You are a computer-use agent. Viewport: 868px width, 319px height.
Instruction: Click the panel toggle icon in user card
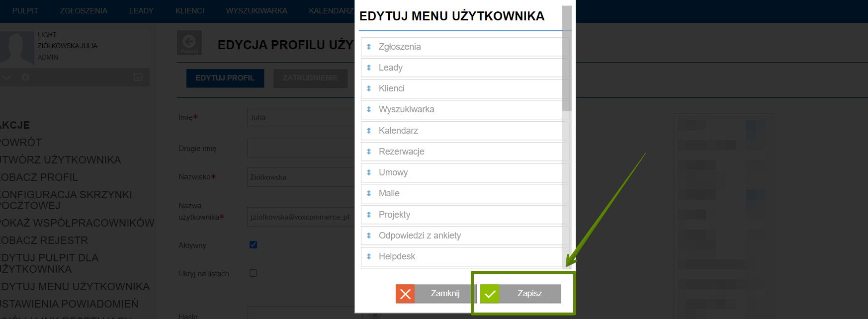click(x=138, y=77)
